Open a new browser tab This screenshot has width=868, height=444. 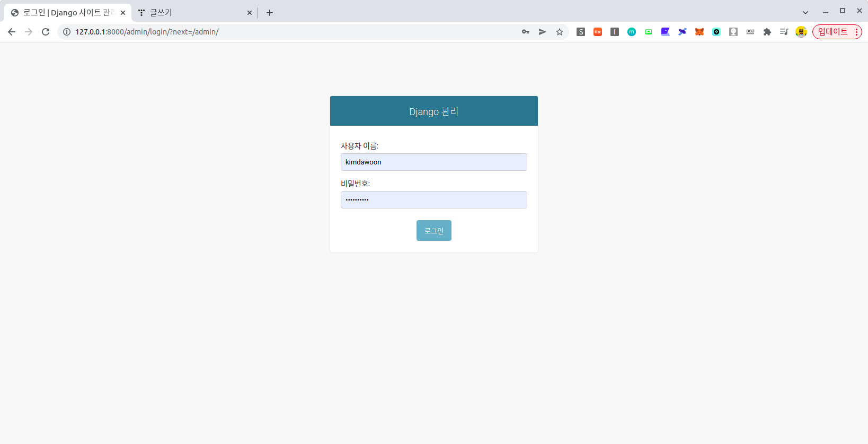pyautogui.click(x=270, y=13)
